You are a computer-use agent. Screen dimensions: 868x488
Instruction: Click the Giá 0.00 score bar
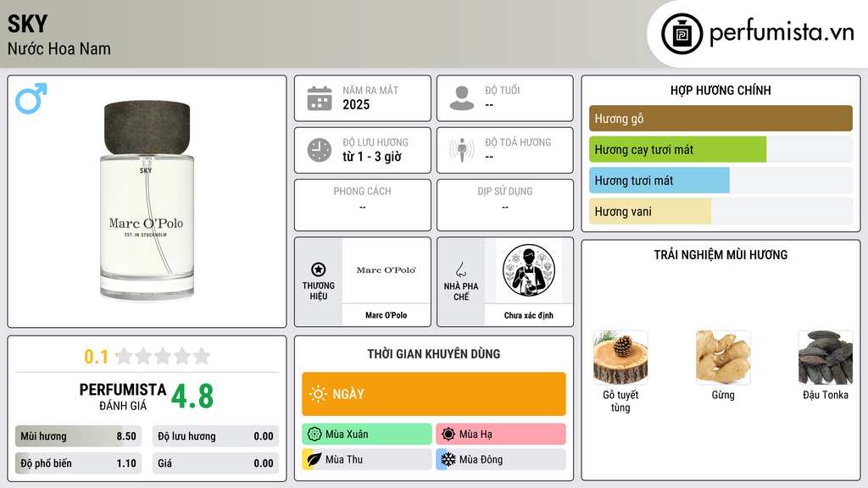point(215,463)
